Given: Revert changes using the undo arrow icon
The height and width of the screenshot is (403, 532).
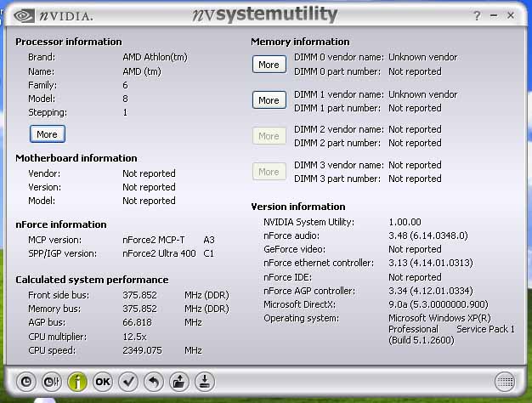Looking at the screenshot, I should pos(154,382).
